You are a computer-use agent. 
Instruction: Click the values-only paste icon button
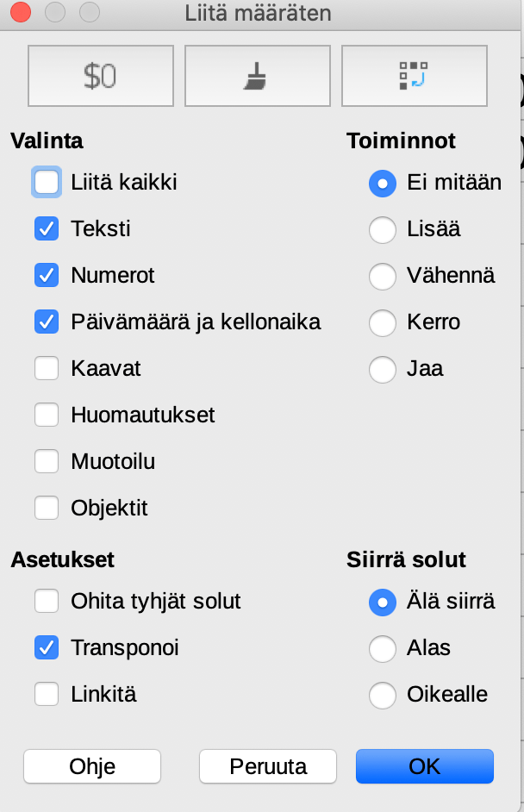click(x=101, y=76)
